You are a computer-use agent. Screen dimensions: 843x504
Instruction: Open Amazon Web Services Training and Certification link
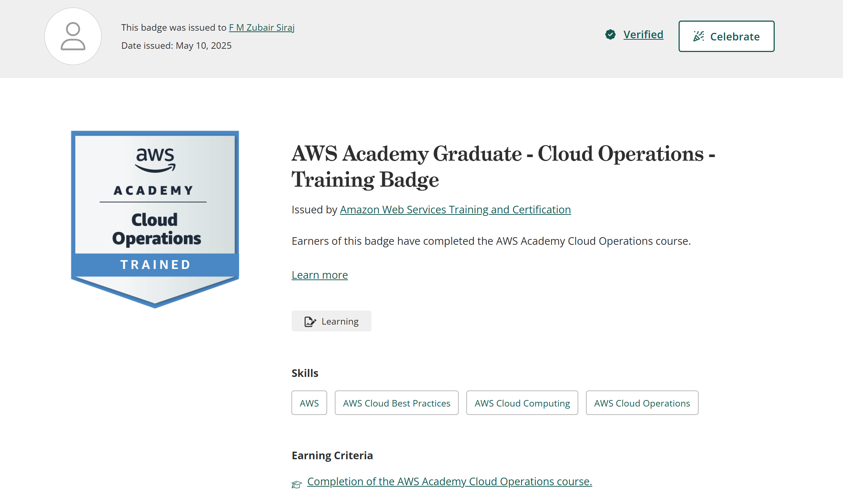455,210
